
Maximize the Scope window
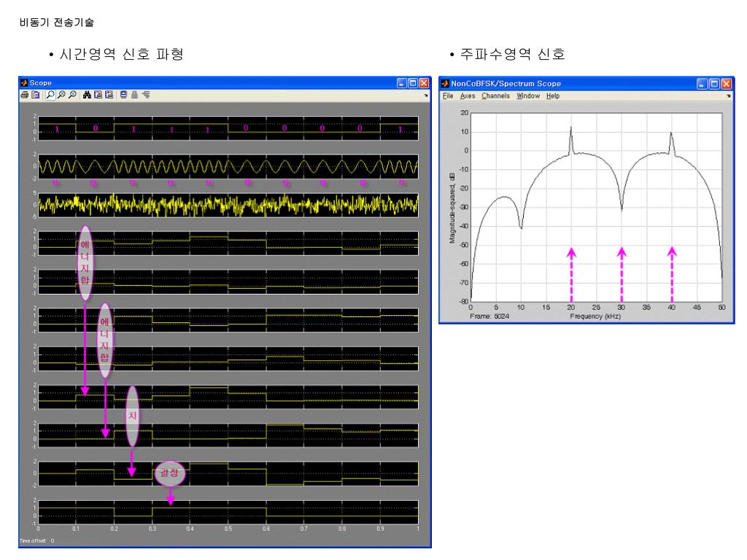[x=413, y=83]
